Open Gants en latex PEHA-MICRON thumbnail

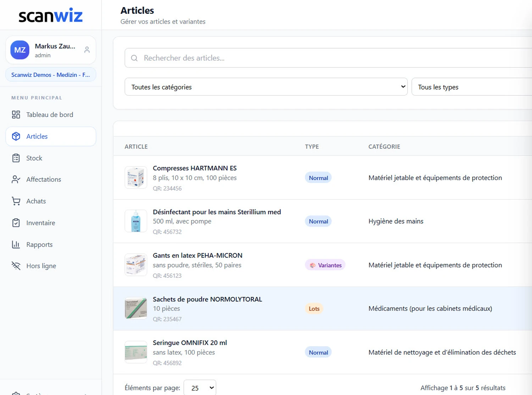pyautogui.click(x=136, y=265)
